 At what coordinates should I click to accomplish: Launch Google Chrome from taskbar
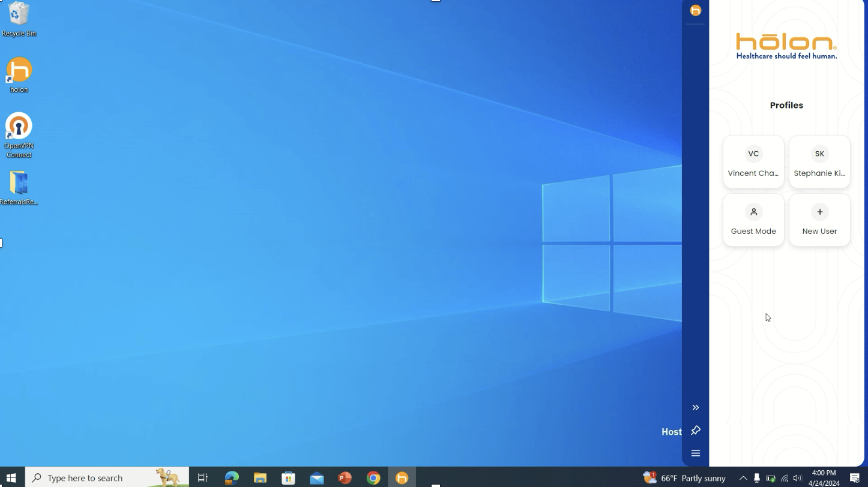tap(373, 477)
